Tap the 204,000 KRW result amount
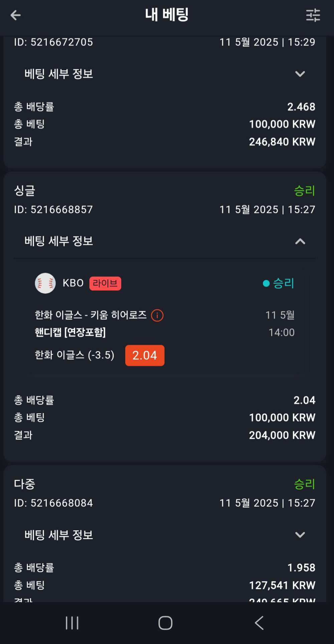334x644 pixels. click(282, 435)
